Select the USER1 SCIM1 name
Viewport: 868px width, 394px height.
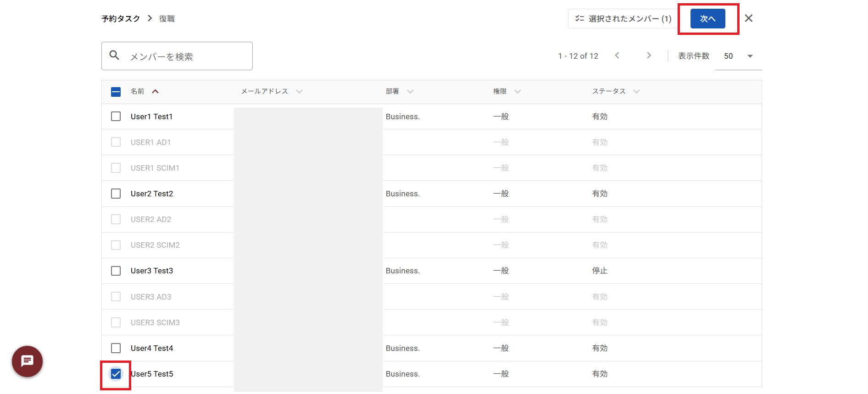(x=155, y=168)
